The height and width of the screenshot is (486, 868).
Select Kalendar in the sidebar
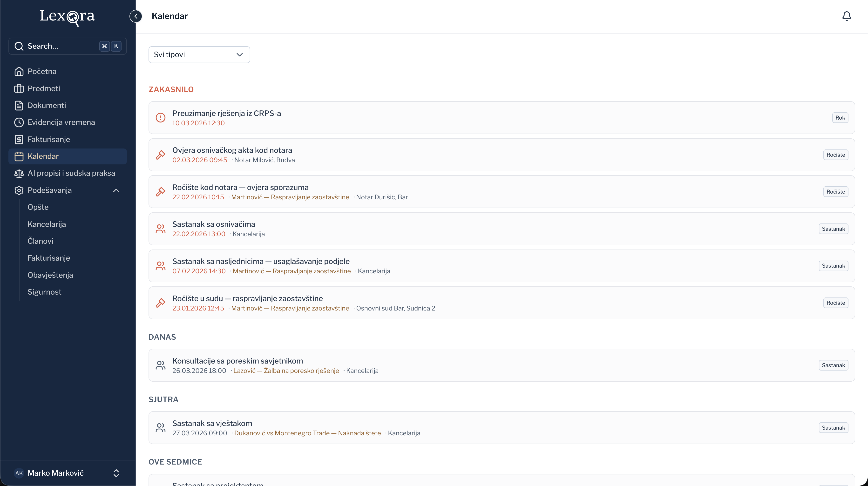pos(68,156)
